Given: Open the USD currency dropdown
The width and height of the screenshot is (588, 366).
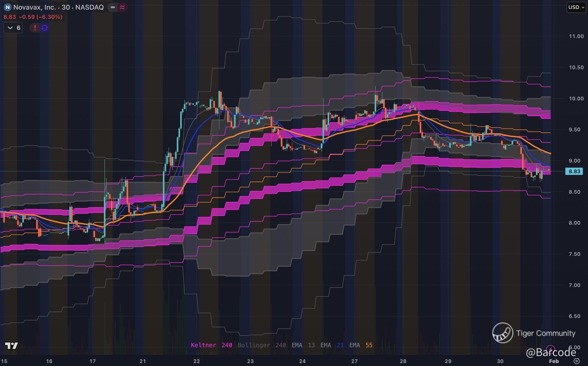Looking at the screenshot, I should coord(576,7).
